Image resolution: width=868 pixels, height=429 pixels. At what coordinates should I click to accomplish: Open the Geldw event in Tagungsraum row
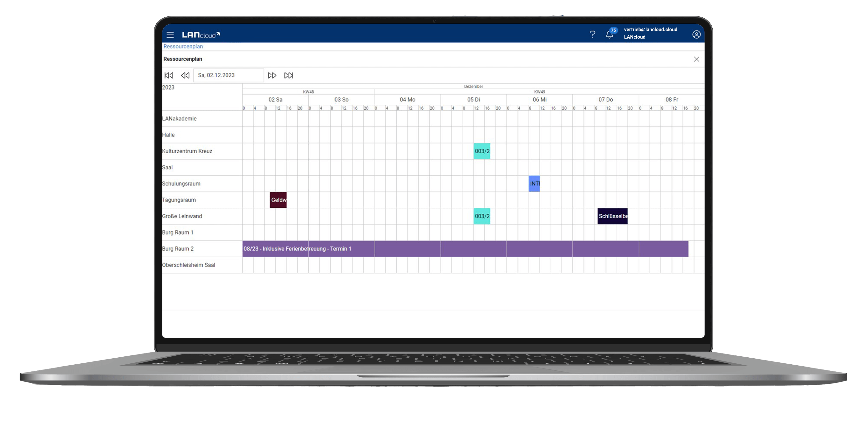pyautogui.click(x=278, y=200)
